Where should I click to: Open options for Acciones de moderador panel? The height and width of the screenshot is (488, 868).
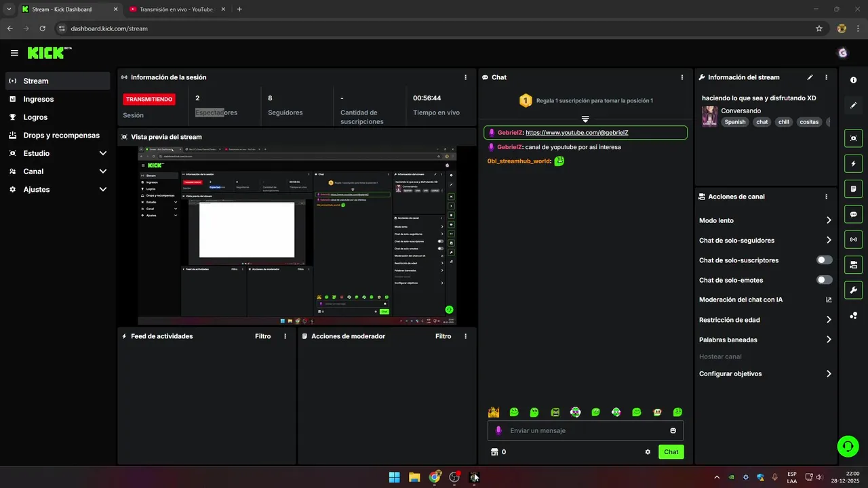click(465, 336)
